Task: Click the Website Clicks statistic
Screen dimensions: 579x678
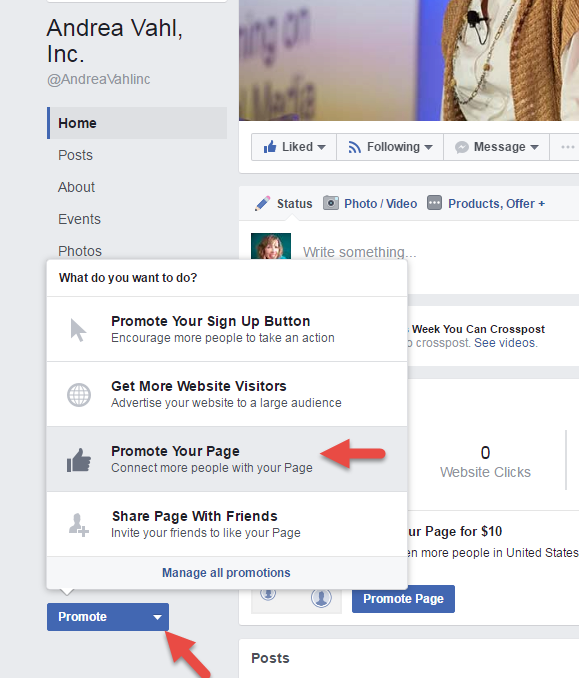Action: (485, 462)
